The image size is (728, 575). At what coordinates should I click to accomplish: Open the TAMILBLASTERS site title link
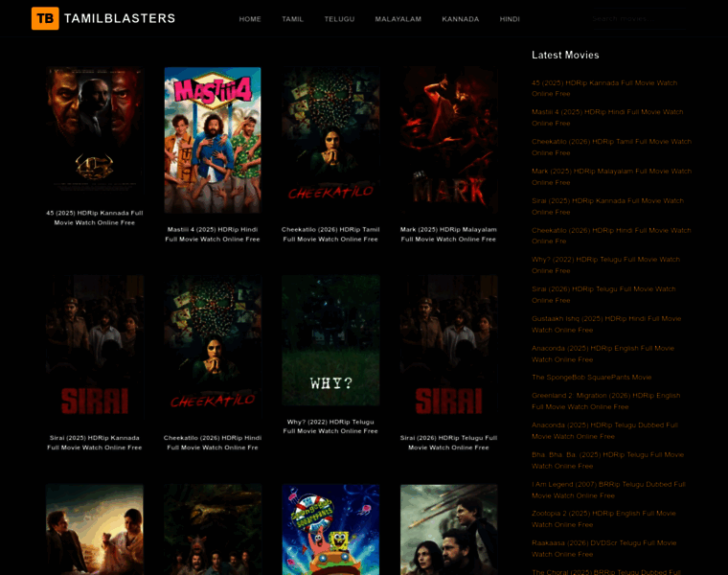click(120, 18)
